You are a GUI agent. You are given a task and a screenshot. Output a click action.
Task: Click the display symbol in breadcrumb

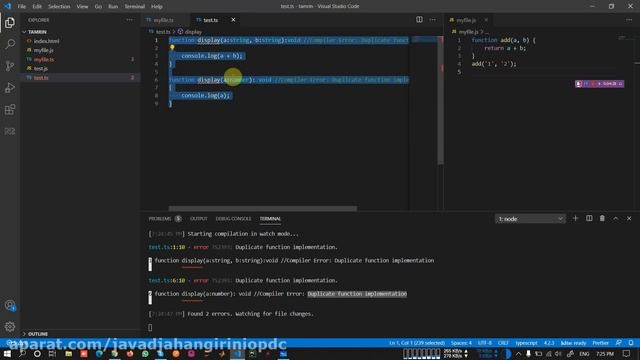(190, 31)
